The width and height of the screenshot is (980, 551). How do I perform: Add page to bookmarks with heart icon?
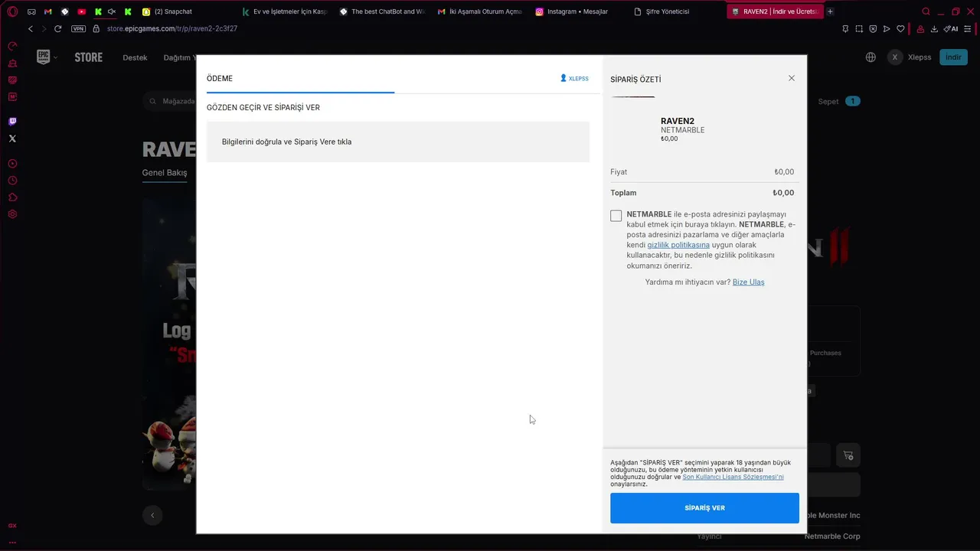[900, 28]
